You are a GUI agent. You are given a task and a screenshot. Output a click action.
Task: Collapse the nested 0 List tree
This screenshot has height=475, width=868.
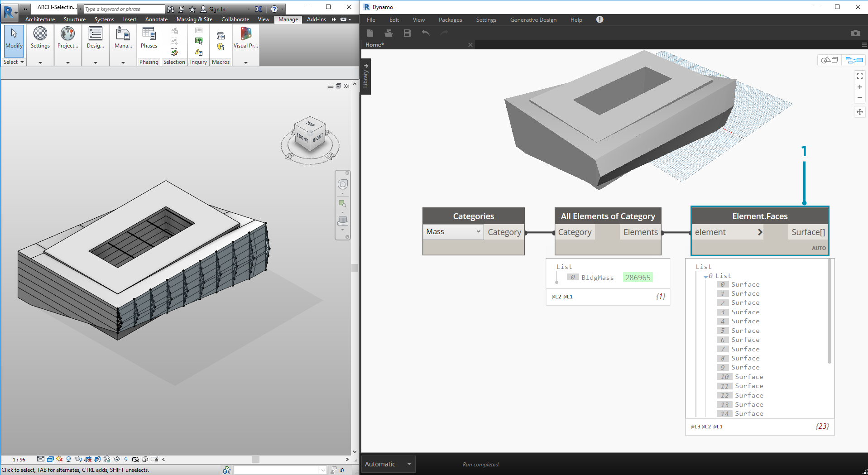coord(705,276)
